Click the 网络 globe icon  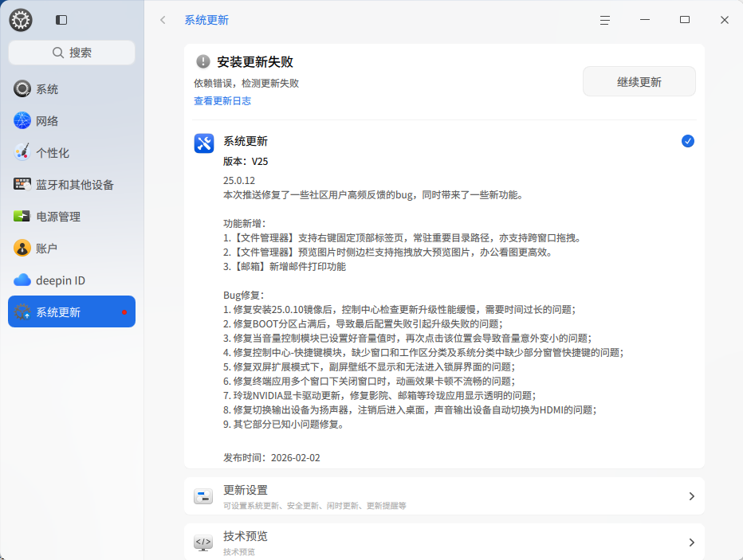pyautogui.click(x=22, y=121)
